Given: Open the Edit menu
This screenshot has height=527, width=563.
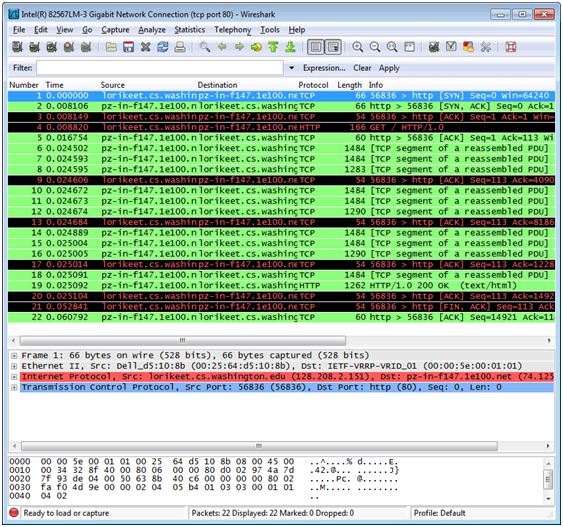Looking at the screenshot, I should coord(41,30).
